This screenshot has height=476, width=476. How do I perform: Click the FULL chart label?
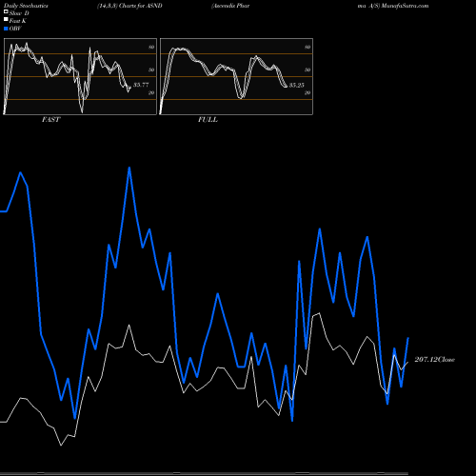tap(208, 120)
